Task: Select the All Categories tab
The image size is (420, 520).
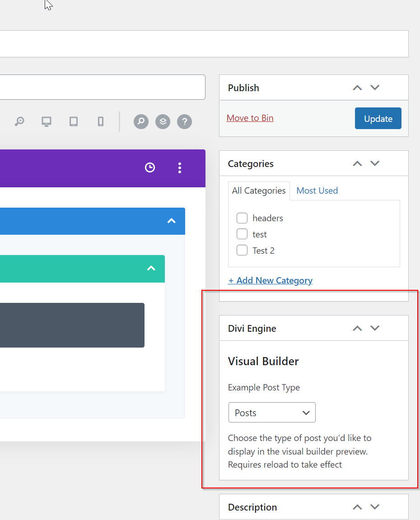Action: 259,190
